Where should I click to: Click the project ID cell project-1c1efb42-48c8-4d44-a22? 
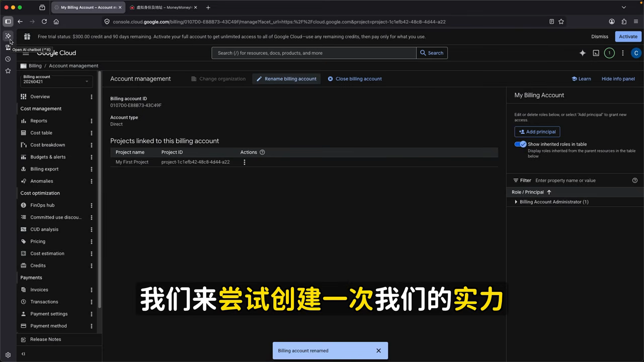195,162
